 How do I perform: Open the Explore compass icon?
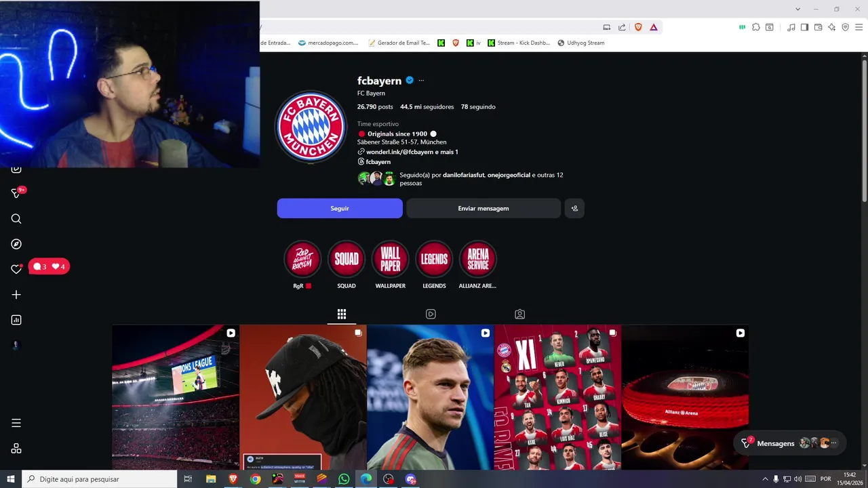click(x=16, y=244)
